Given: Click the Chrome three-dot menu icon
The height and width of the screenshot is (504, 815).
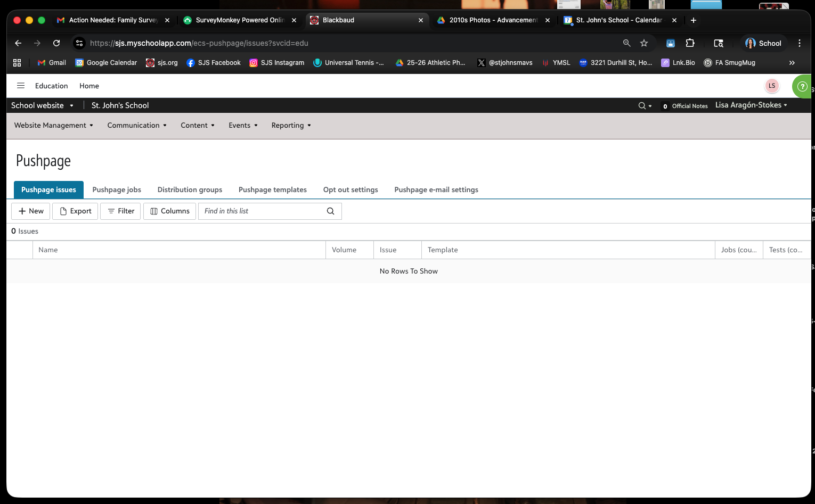Looking at the screenshot, I should (x=800, y=43).
